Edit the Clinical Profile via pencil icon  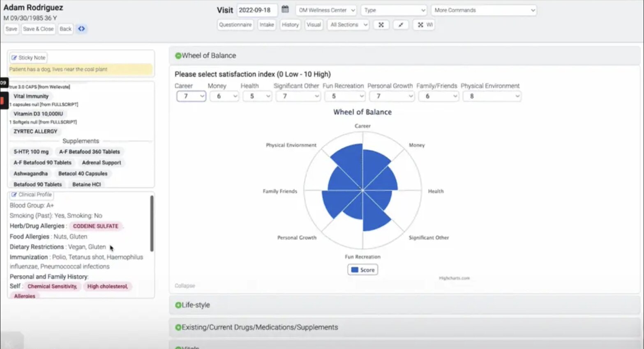(14, 195)
